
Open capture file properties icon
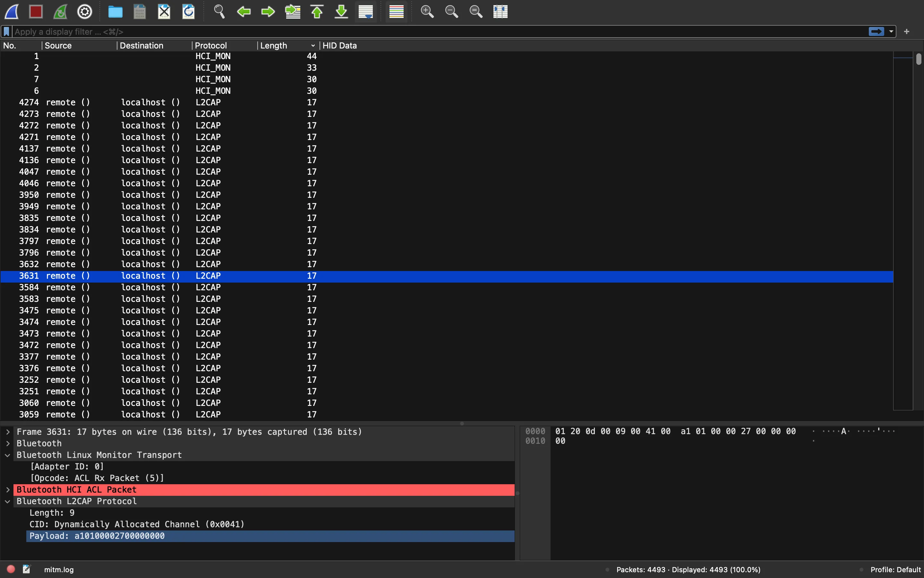click(x=26, y=570)
